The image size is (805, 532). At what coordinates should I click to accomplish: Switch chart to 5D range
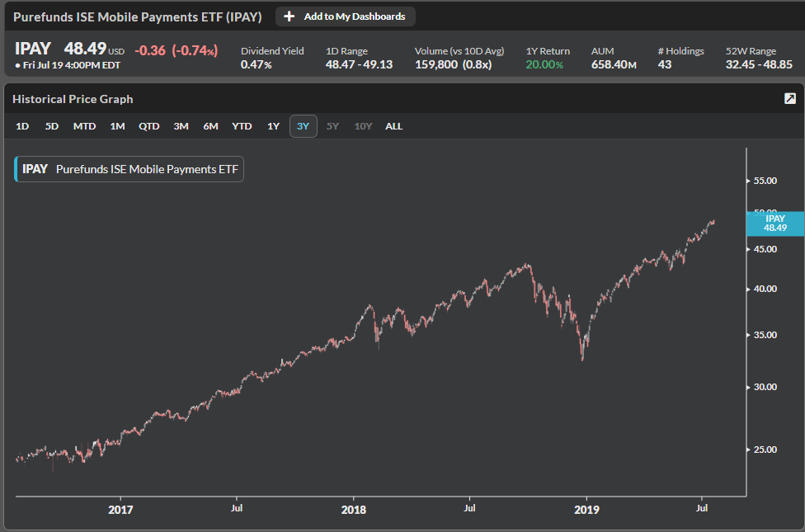click(52, 126)
